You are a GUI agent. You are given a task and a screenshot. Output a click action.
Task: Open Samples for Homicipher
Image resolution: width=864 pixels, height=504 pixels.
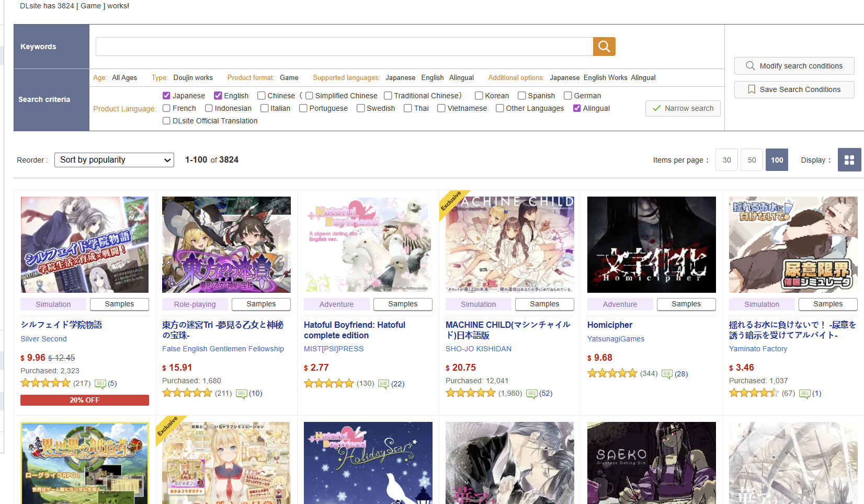[686, 304]
